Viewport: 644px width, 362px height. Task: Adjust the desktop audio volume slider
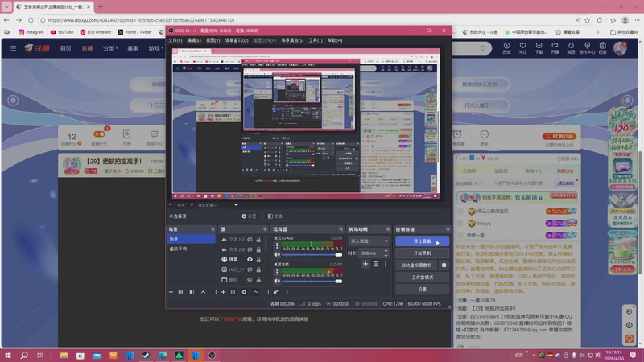tap(312, 281)
